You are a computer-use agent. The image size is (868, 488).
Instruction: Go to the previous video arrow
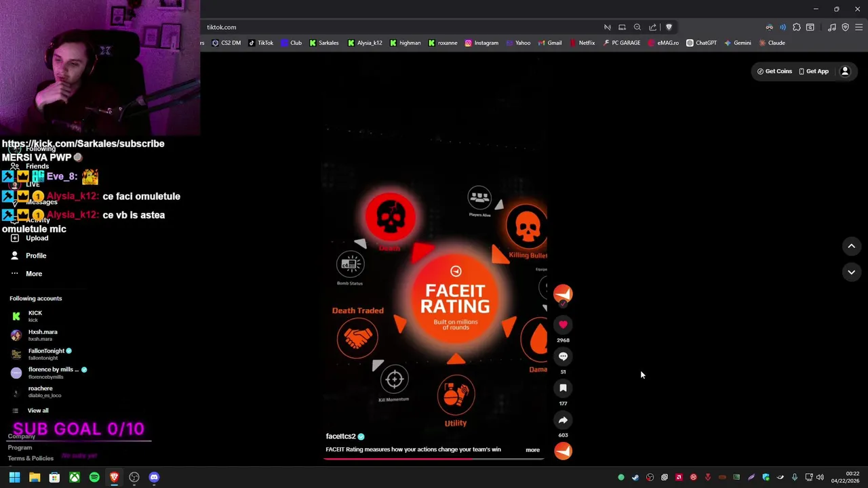pos(852,246)
